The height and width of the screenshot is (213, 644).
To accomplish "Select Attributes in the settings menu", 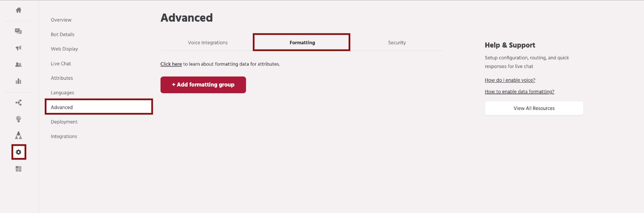I will point(62,78).
